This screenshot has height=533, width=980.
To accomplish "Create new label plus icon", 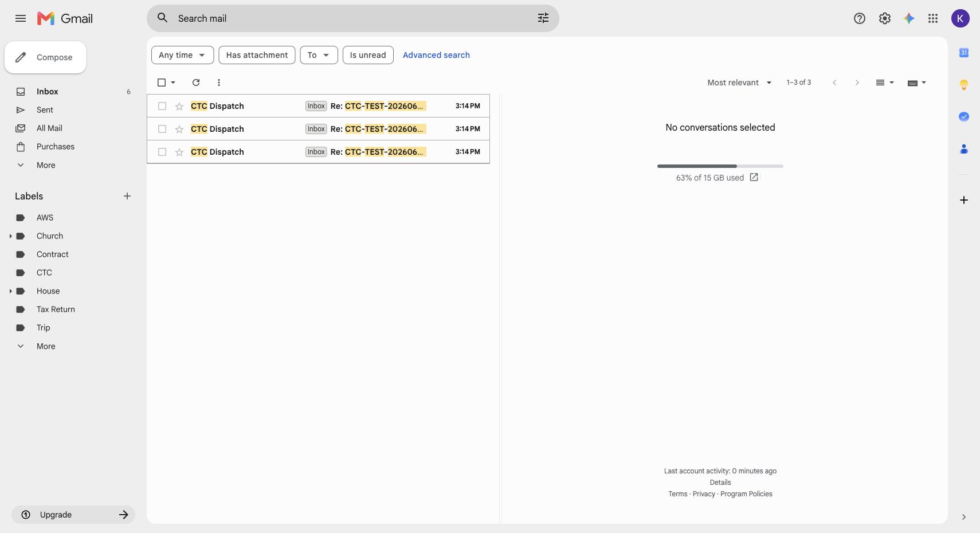I will 127,196.
